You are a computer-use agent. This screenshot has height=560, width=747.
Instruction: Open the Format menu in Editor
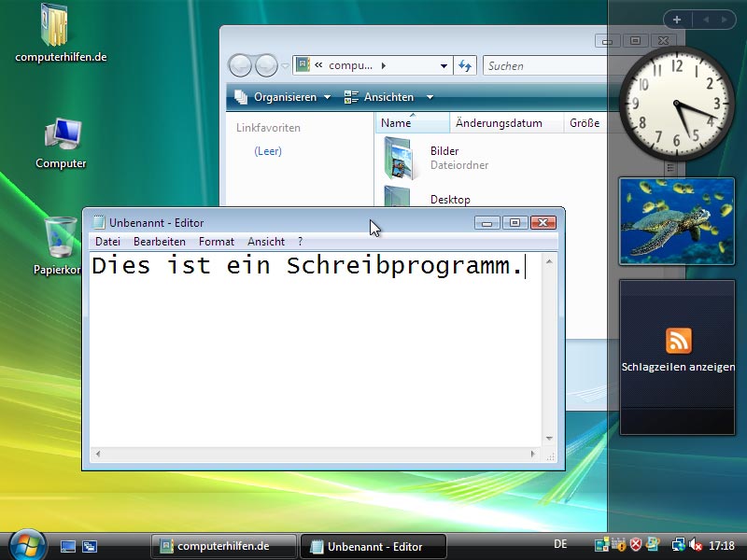tap(216, 242)
